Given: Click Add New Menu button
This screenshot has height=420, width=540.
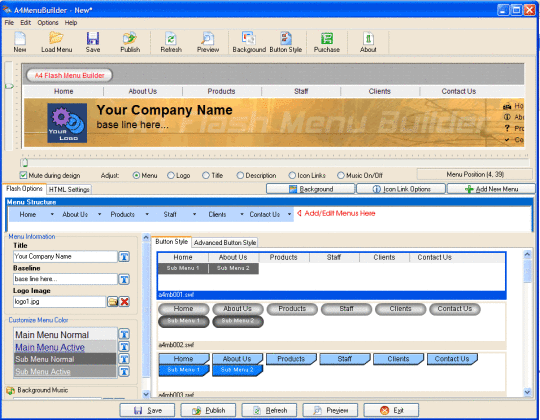Looking at the screenshot, I should pos(491,189).
